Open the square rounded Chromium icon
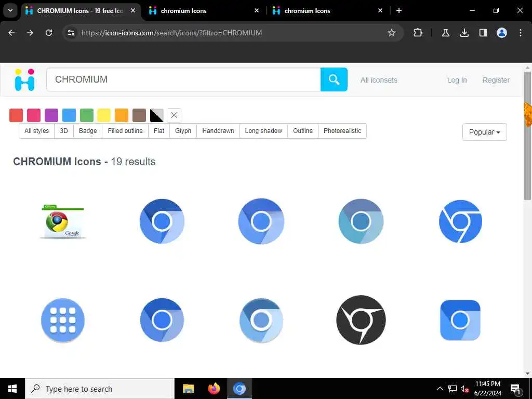 tap(460, 320)
